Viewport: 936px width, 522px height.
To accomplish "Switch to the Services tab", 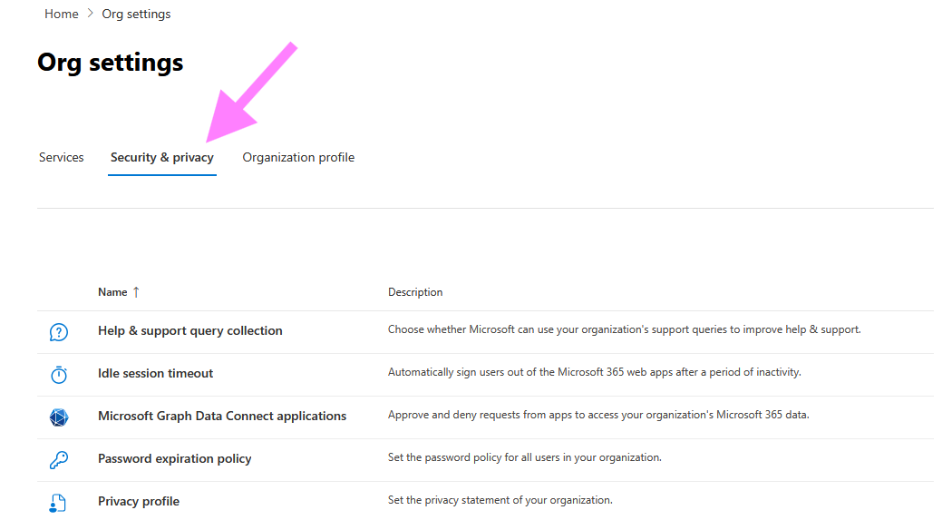I will pos(61,157).
